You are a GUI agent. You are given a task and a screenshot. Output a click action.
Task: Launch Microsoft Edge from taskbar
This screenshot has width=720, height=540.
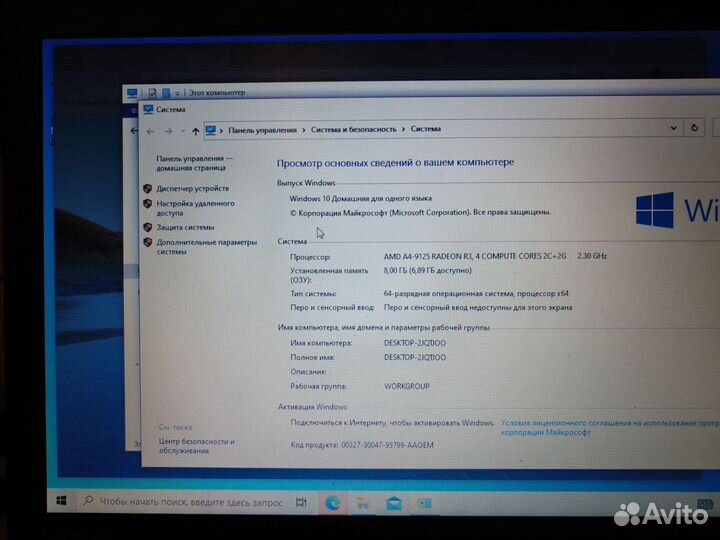click(332, 503)
